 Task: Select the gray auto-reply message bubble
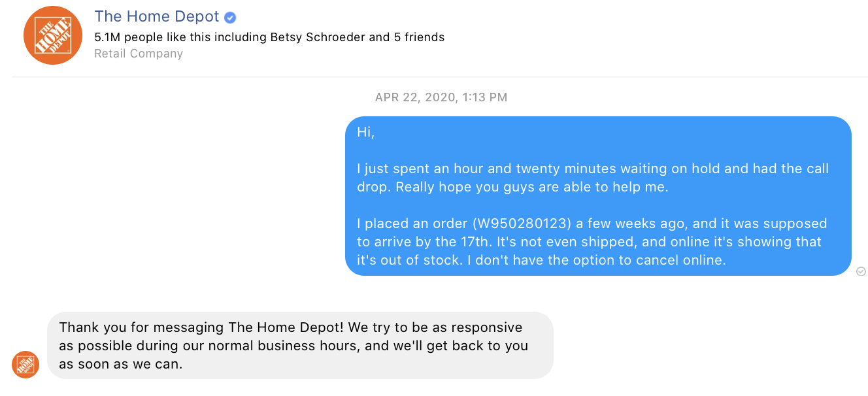pyautogui.click(x=300, y=345)
